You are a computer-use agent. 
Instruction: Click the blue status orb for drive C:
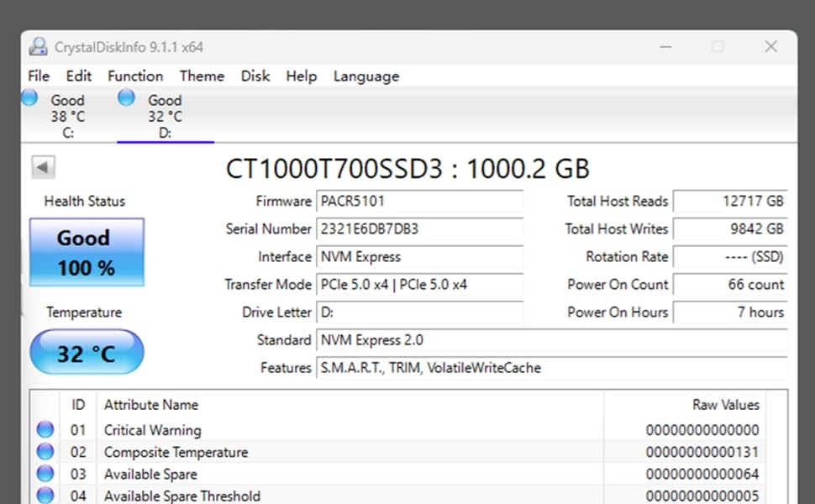click(x=29, y=97)
